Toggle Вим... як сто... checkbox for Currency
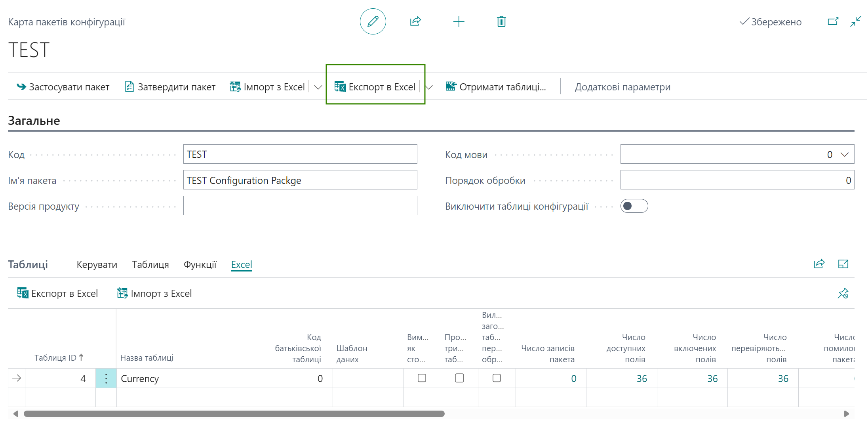The width and height of the screenshot is (868, 432). pyautogui.click(x=422, y=378)
